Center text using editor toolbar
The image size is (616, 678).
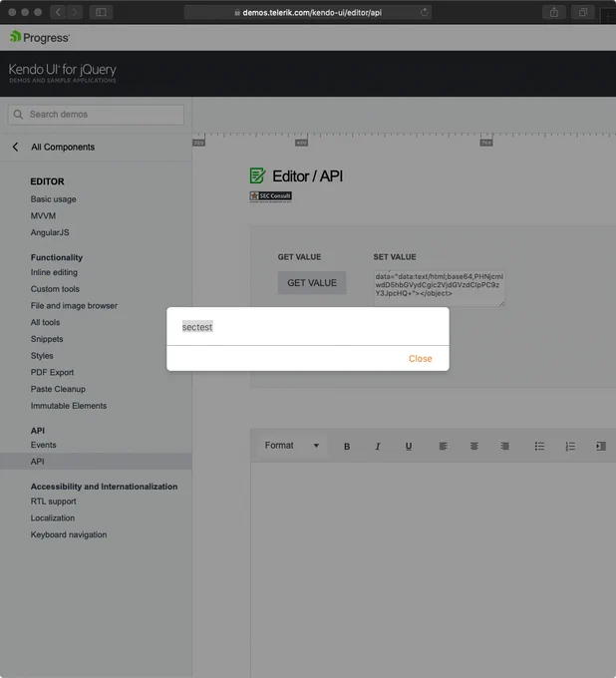pyautogui.click(x=473, y=447)
